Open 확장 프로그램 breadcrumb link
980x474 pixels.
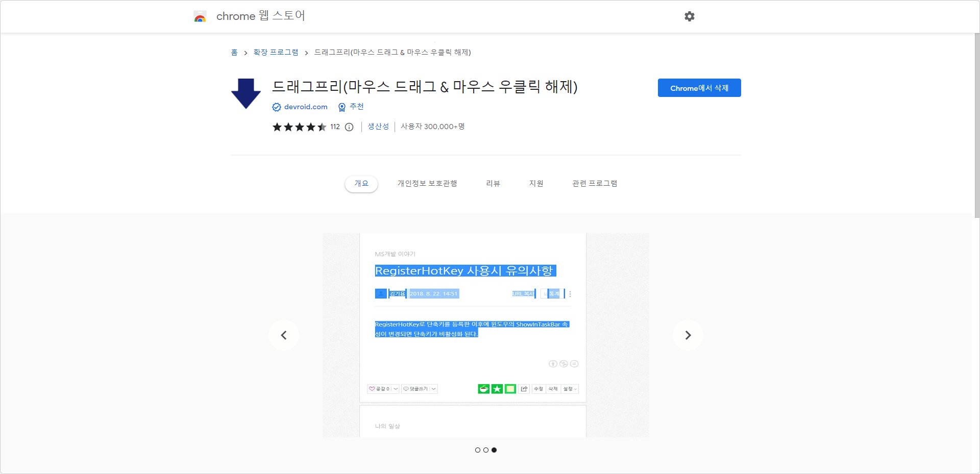[x=276, y=53]
